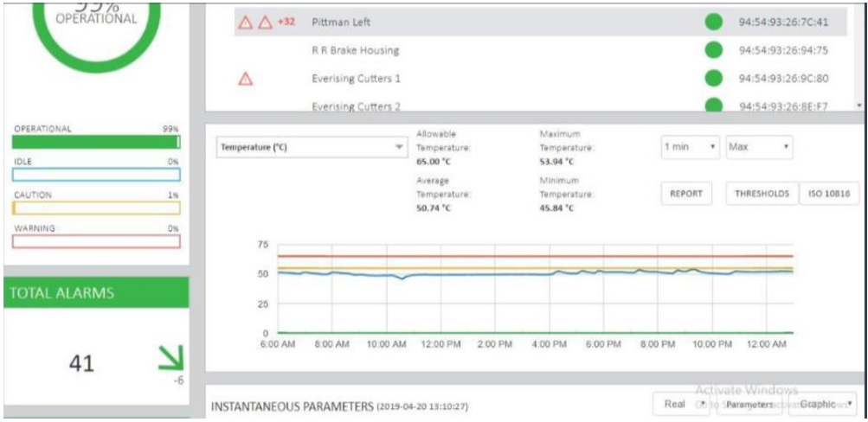Click the leftmost warning triangle beside Pittman Left
This screenshot has width=868, height=422.
[245, 22]
